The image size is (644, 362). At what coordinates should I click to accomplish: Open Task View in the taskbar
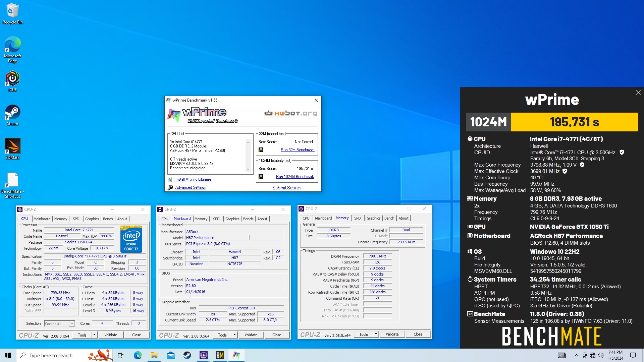click(x=121, y=355)
